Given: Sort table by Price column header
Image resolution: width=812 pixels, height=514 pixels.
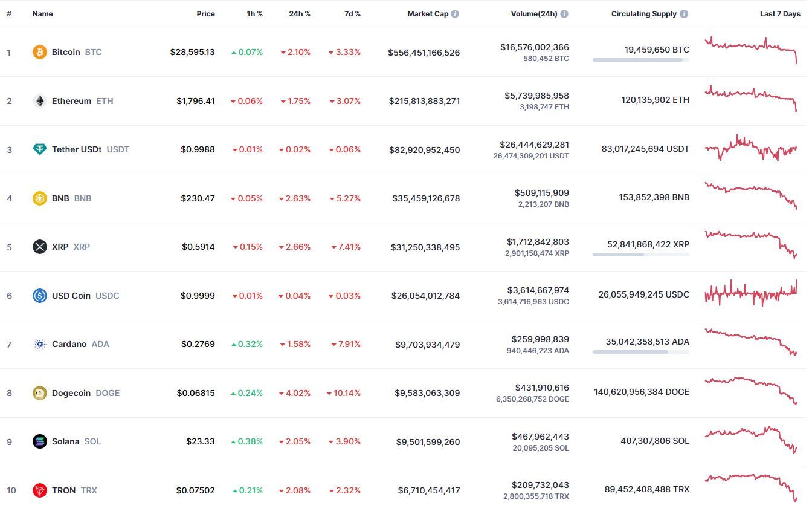Looking at the screenshot, I should coord(205,14).
